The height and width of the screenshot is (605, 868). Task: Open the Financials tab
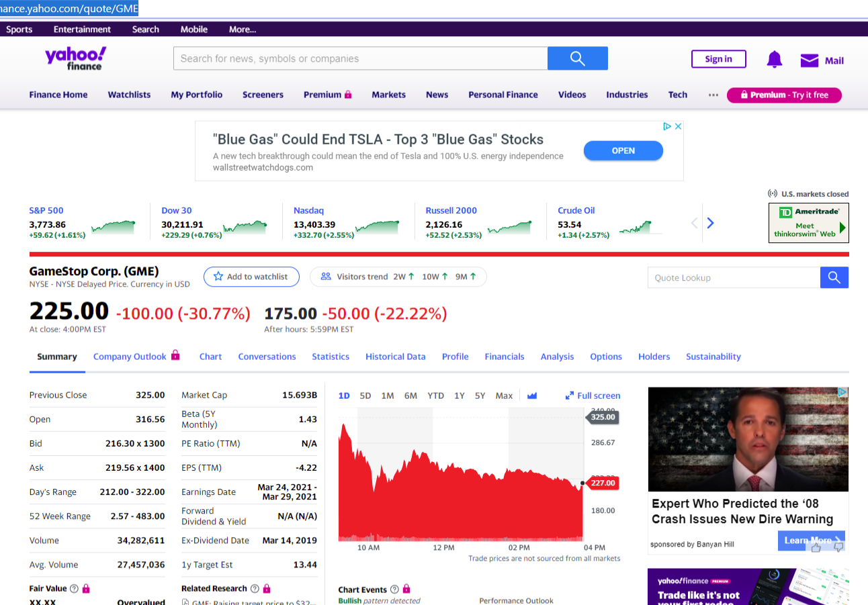click(x=505, y=357)
